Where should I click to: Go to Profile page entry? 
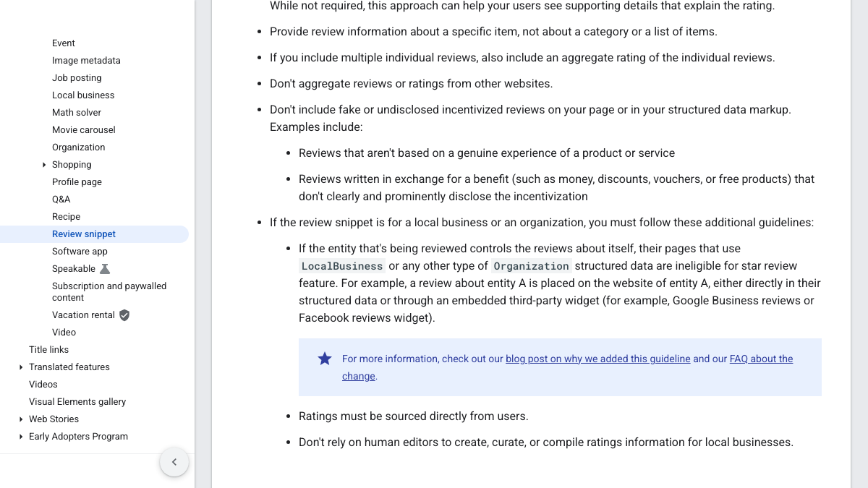[77, 182]
